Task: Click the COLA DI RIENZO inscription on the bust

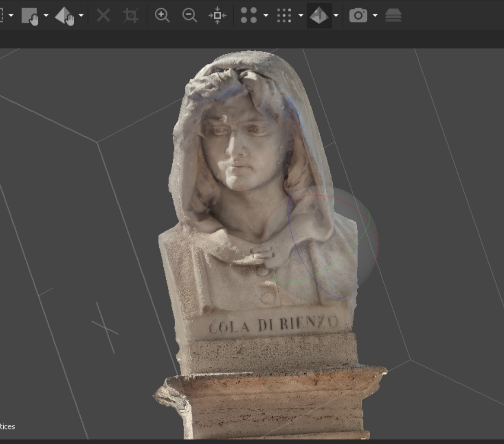Action: pos(273,324)
